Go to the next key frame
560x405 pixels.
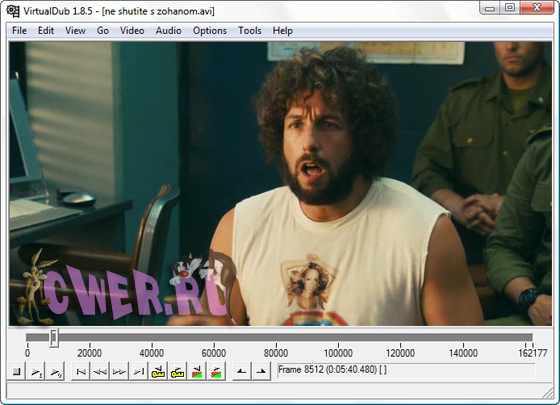tap(177, 372)
